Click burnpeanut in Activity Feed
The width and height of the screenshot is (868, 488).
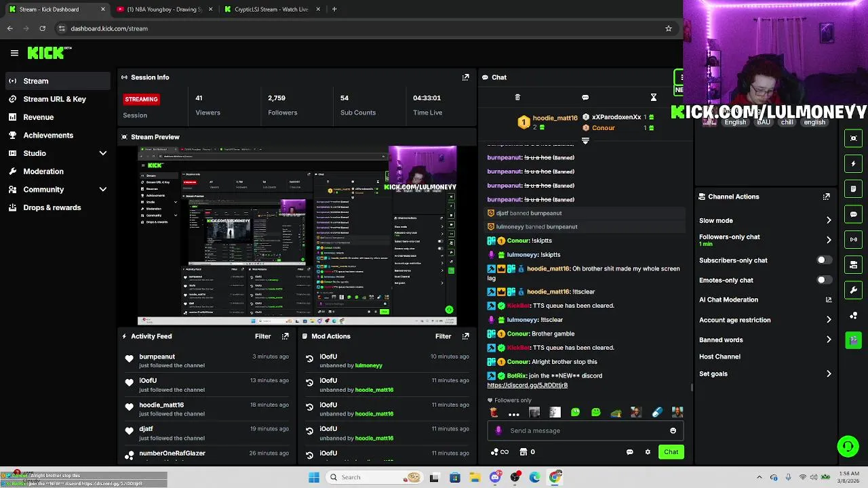click(x=157, y=357)
